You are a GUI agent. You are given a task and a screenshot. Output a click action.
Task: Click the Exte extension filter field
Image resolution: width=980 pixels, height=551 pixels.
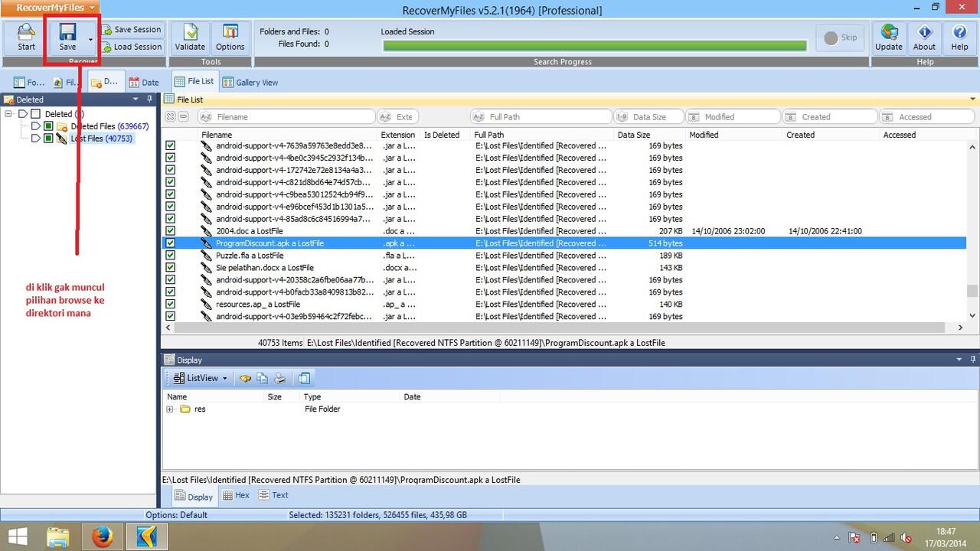(398, 117)
